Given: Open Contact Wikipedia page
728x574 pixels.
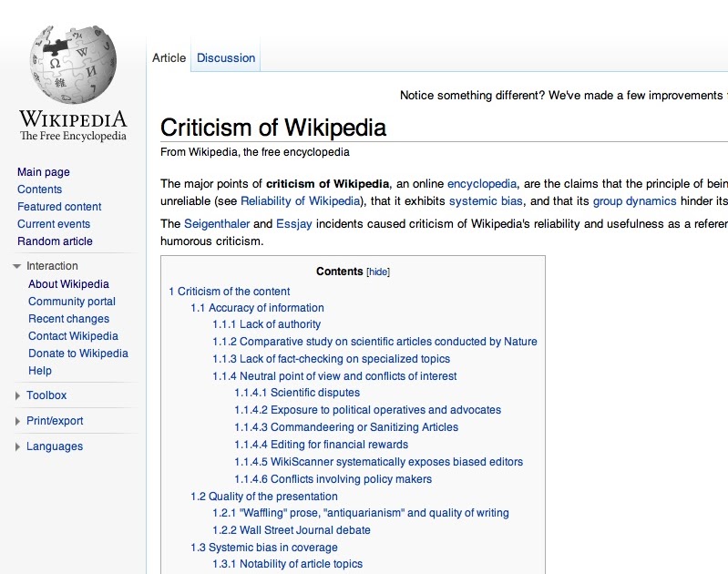Looking at the screenshot, I should pos(74,336).
